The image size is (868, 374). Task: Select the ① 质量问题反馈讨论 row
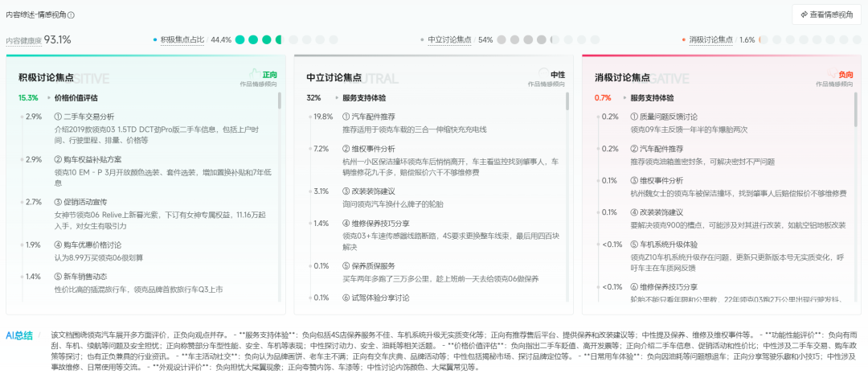663,117
